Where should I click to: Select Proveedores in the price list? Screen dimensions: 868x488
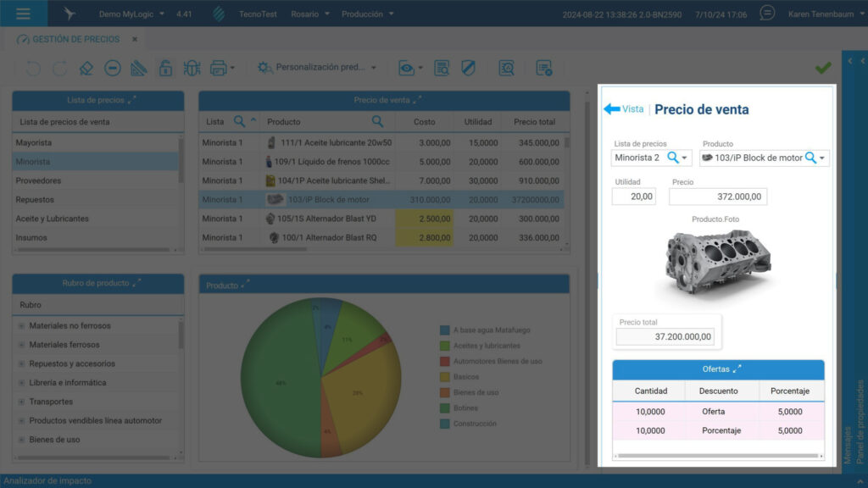pos(96,181)
